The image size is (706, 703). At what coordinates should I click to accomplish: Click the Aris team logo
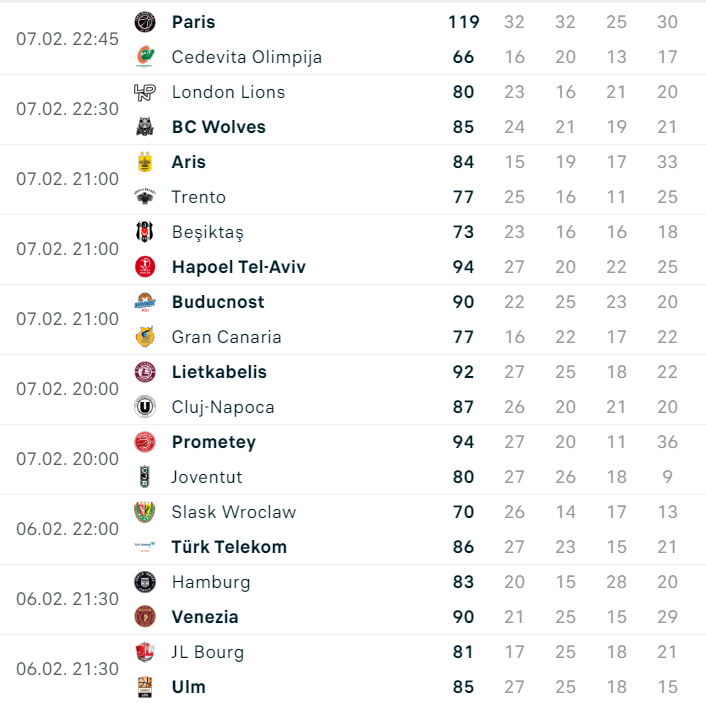click(145, 162)
